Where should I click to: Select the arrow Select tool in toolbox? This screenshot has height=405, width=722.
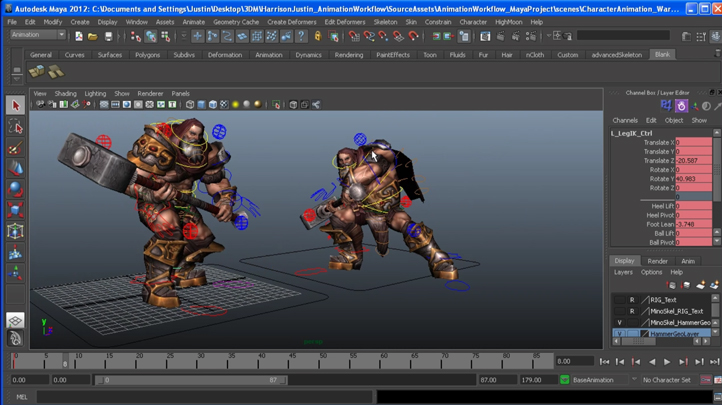click(15, 105)
